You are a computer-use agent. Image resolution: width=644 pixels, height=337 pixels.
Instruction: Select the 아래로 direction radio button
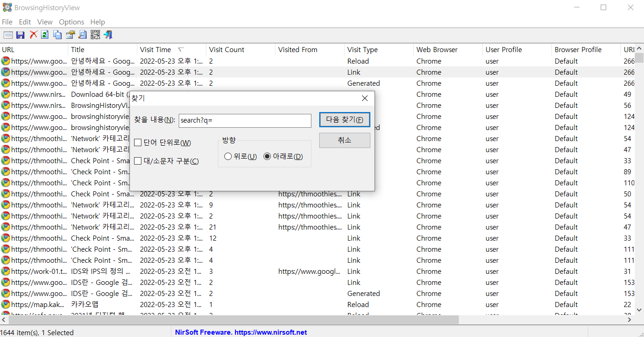click(x=267, y=157)
